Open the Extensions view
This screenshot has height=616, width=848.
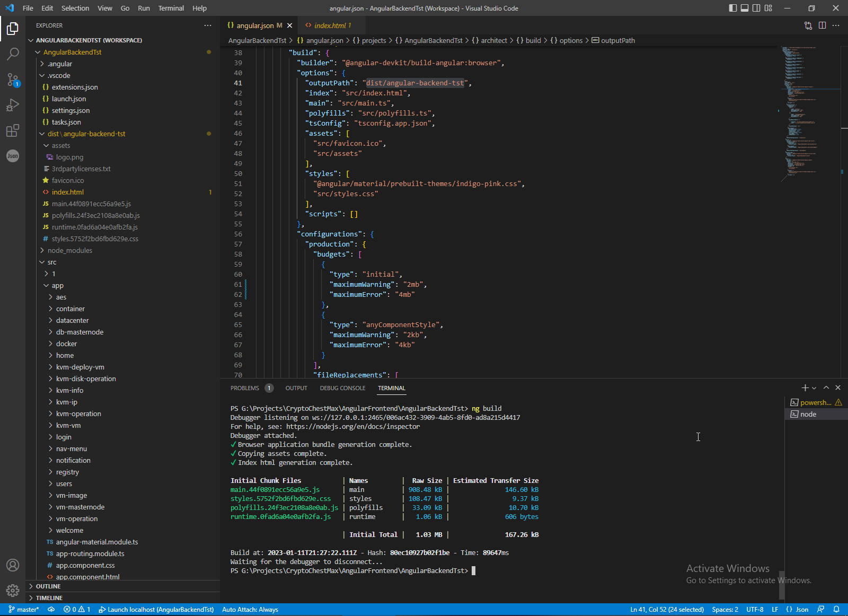pos(13,130)
